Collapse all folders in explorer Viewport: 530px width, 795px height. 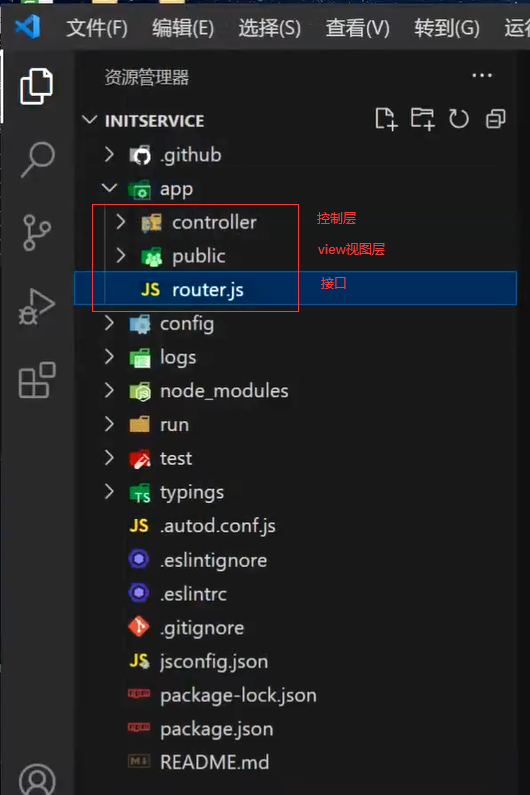[x=496, y=119]
